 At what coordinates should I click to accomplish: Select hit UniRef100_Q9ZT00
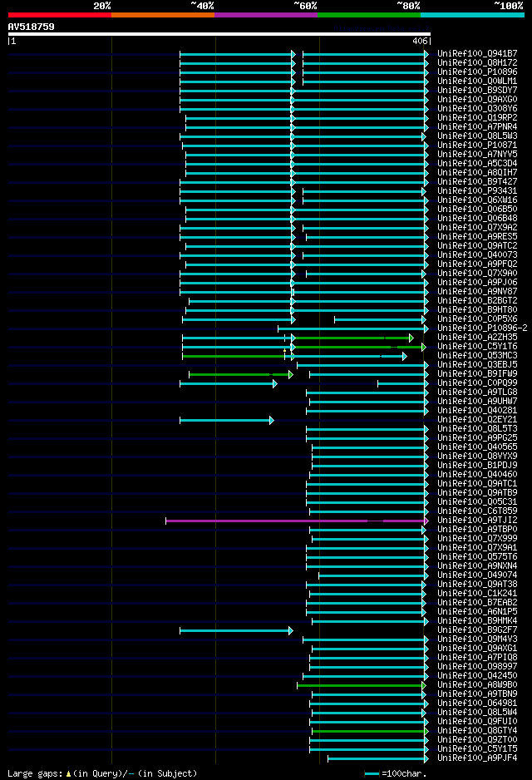coord(477,740)
